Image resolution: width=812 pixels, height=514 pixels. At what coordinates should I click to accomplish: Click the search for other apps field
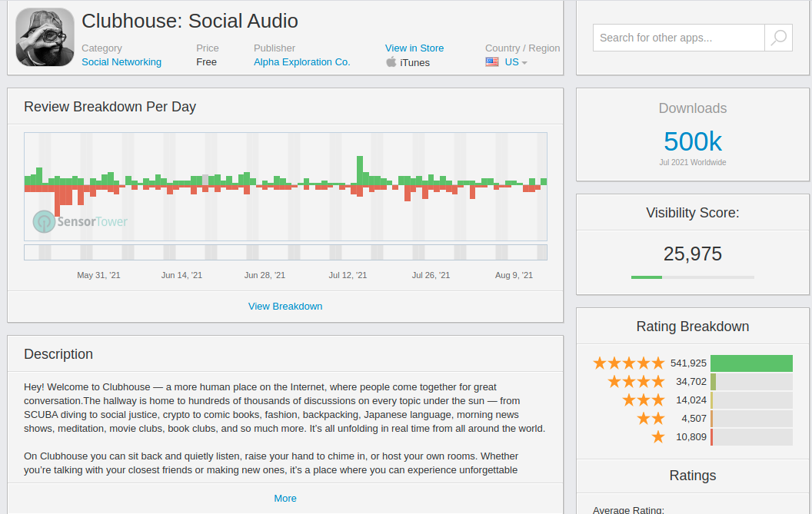point(678,37)
